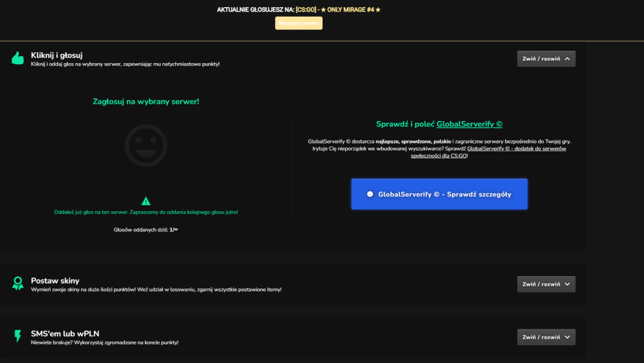Click the Oddałeś już głos na ten serwer message
Image resolution: width=644 pixels, height=363 pixels.
click(146, 212)
